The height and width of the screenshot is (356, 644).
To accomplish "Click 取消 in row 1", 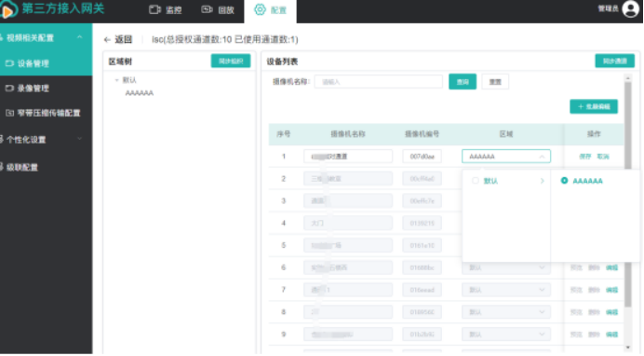I will 603,157.
